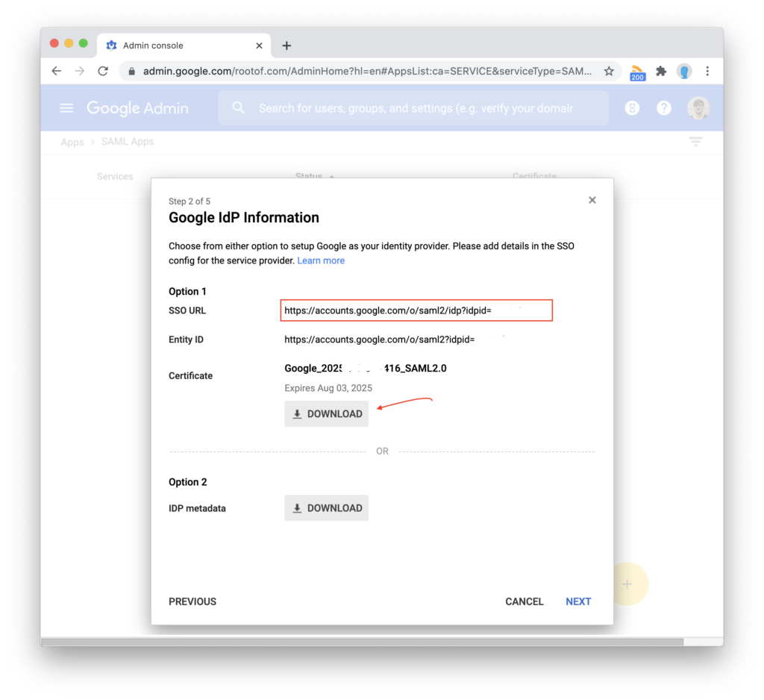This screenshot has width=764, height=700.
Task: Click the Expires Aug 03, 2025 text
Action: pyautogui.click(x=328, y=388)
